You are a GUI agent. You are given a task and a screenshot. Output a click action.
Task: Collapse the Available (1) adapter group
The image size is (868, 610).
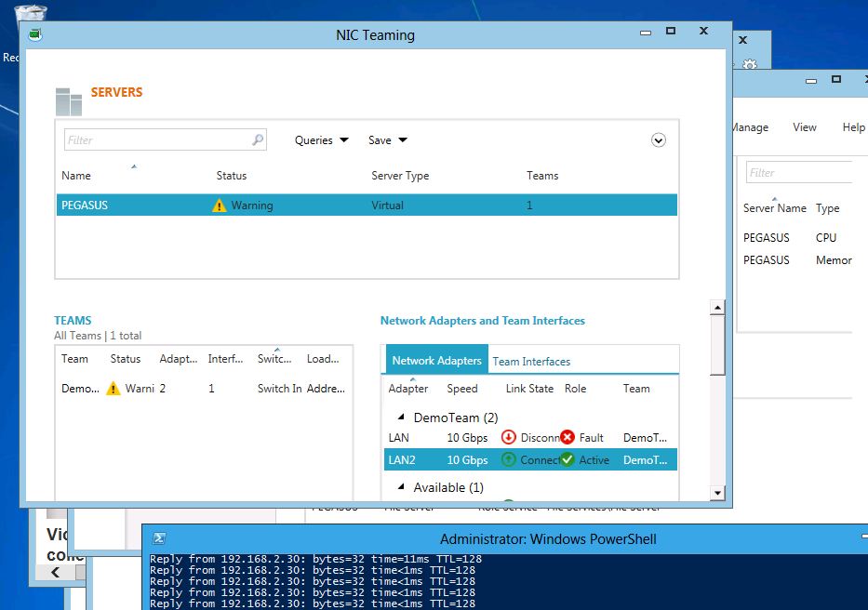401,486
